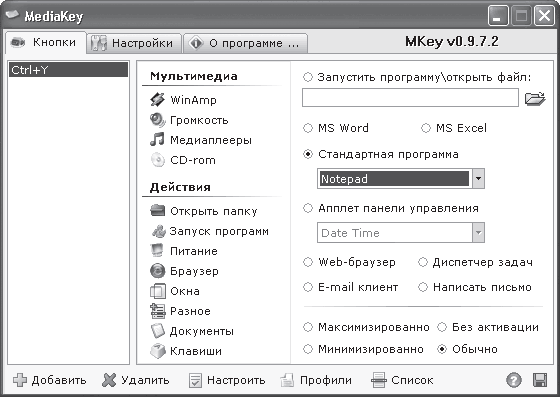The height and width of the screenshot is (397, 560).
Task: Click the WinAmp lightning icon
Action: pos(157,100)
